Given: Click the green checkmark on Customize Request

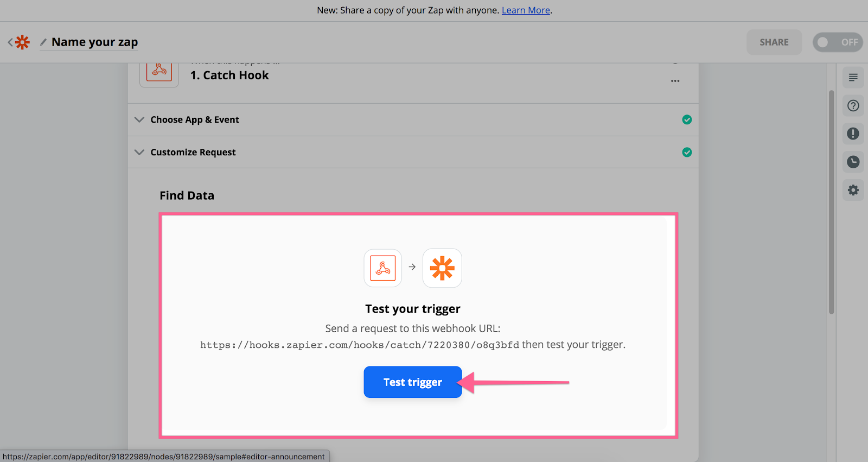Looking at the screenshot, I should 687,152.
